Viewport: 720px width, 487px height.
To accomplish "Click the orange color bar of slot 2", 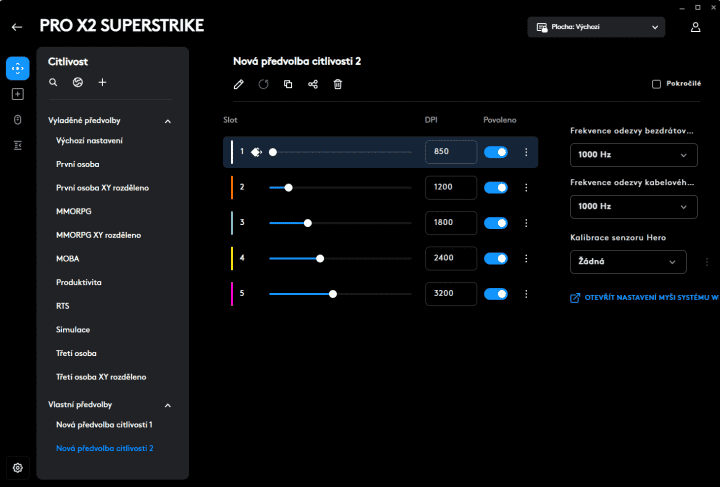I will coord(232,188).
